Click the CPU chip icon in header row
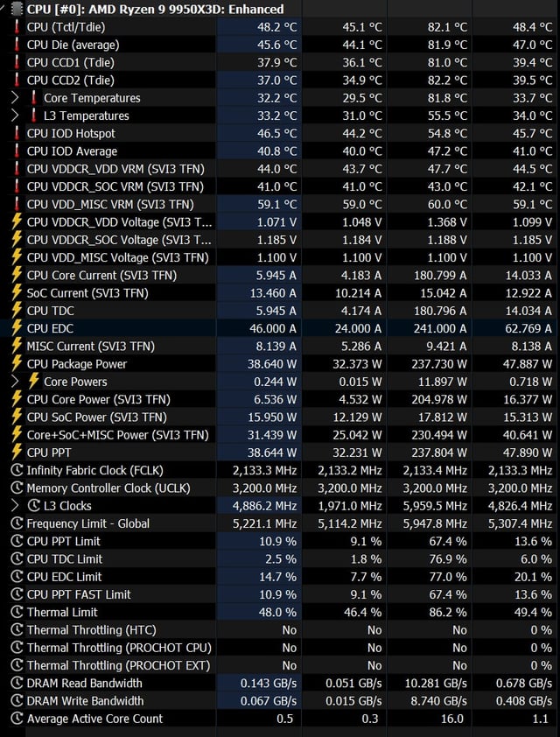This screenshot has width=560, height=737. (x=17, y=9)
